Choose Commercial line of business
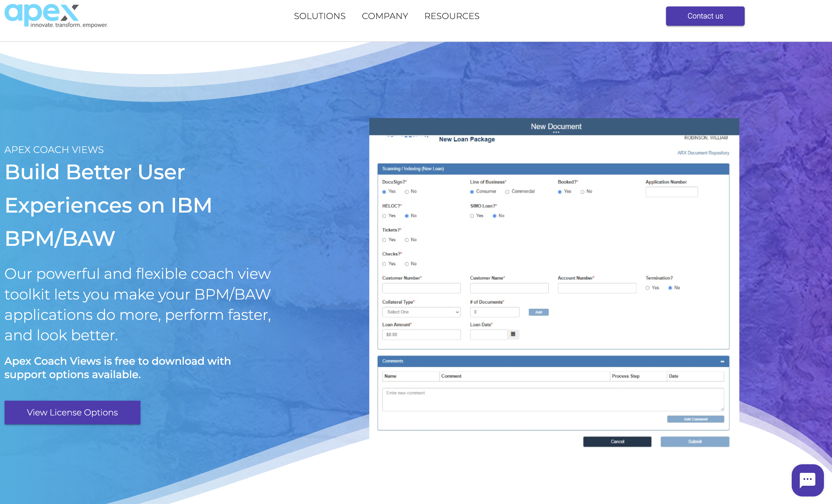Screen dimensions: 832x504 507,192
